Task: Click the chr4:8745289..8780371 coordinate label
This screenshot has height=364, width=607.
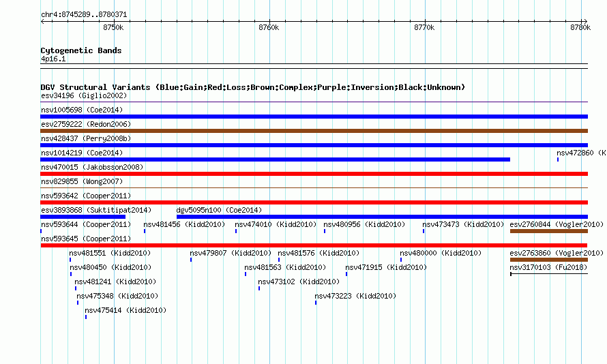Action: point(84,14)
